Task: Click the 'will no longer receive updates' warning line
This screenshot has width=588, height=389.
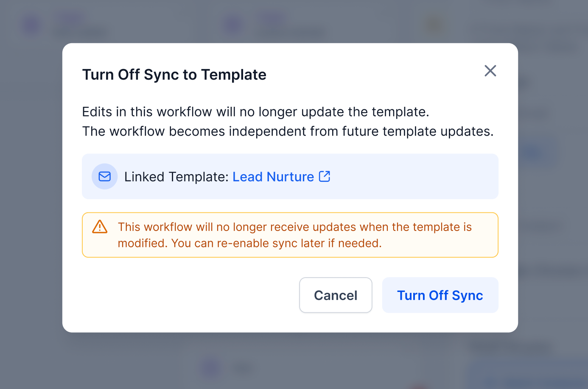Action: pos(294,227)
